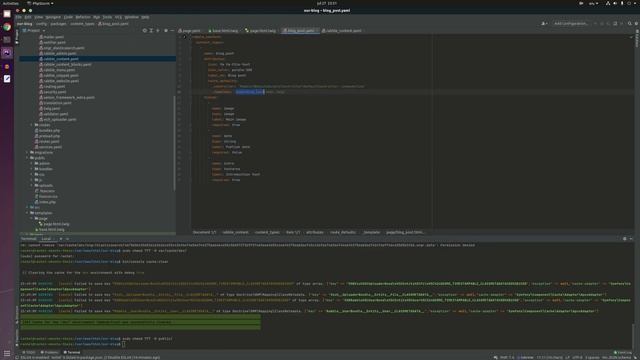Expand the src folder
Image resolution: width=640 pixels, height=360 pixels.
tap(27, 207)
